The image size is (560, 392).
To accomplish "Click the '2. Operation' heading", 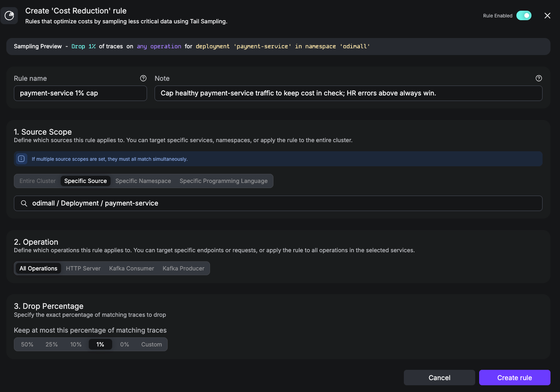I will pos(36,242).
